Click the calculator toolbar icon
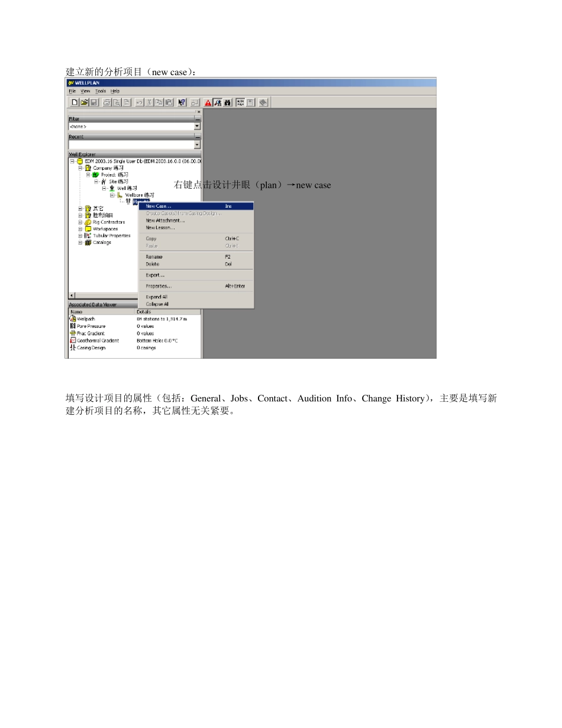The height and width of the screenshot is (728, 562). 250,102
